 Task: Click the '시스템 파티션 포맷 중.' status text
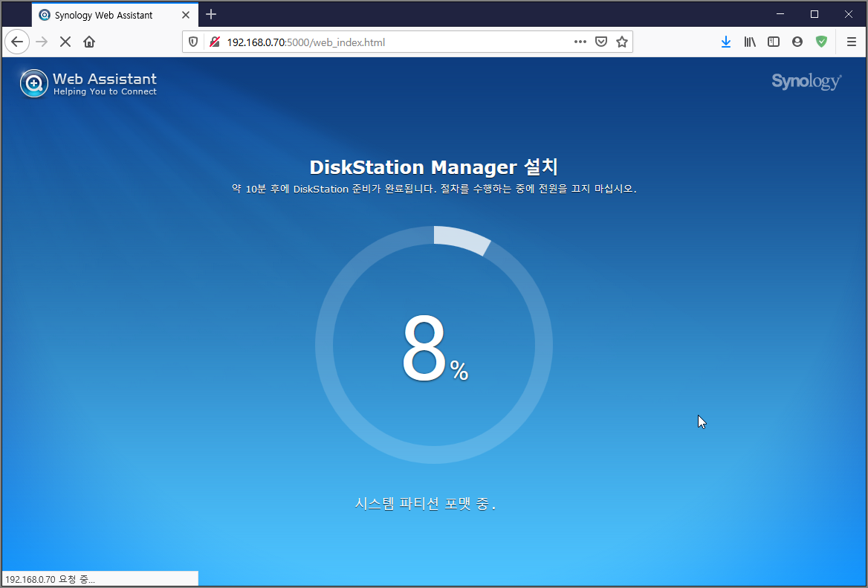[x=425, y=504]
